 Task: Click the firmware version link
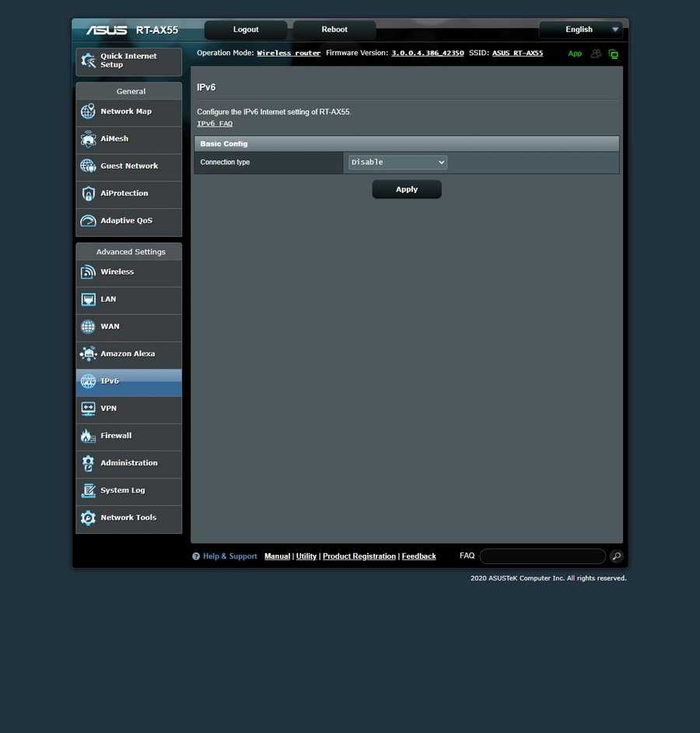tap(427, 53)
